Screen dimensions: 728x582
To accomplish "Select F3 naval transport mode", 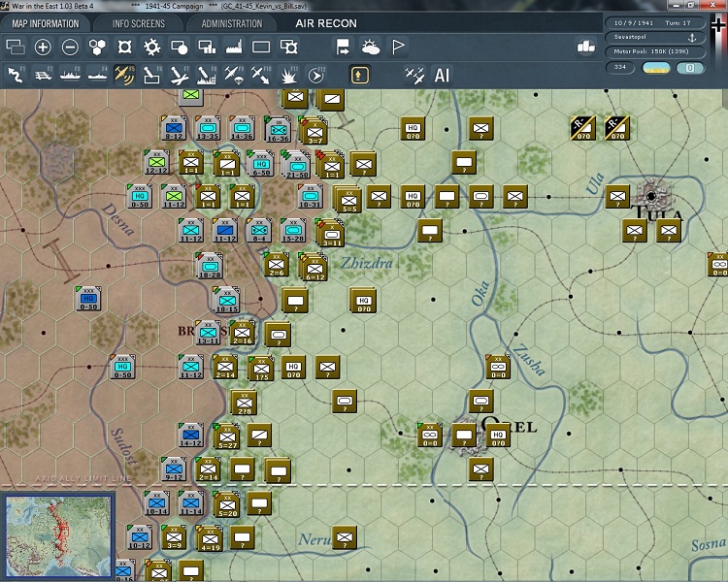I will 70,75.
